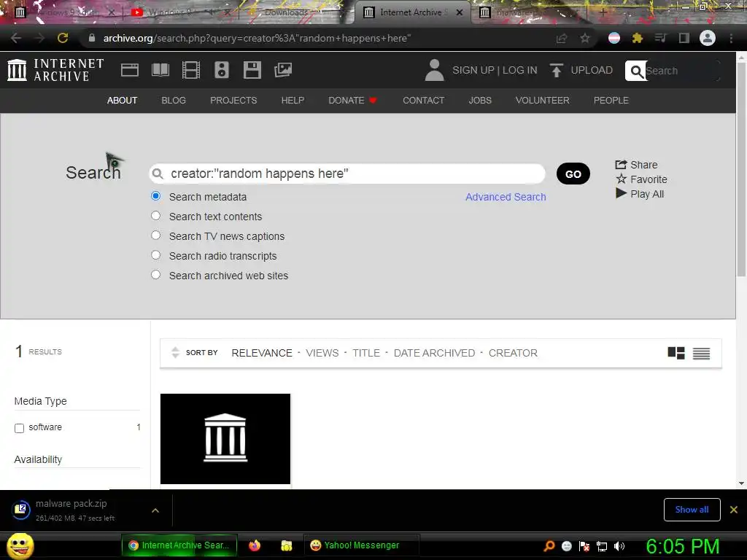747x560 pixels.
Task: Switch to tile (grid) results view
Action: click(676, 353)
